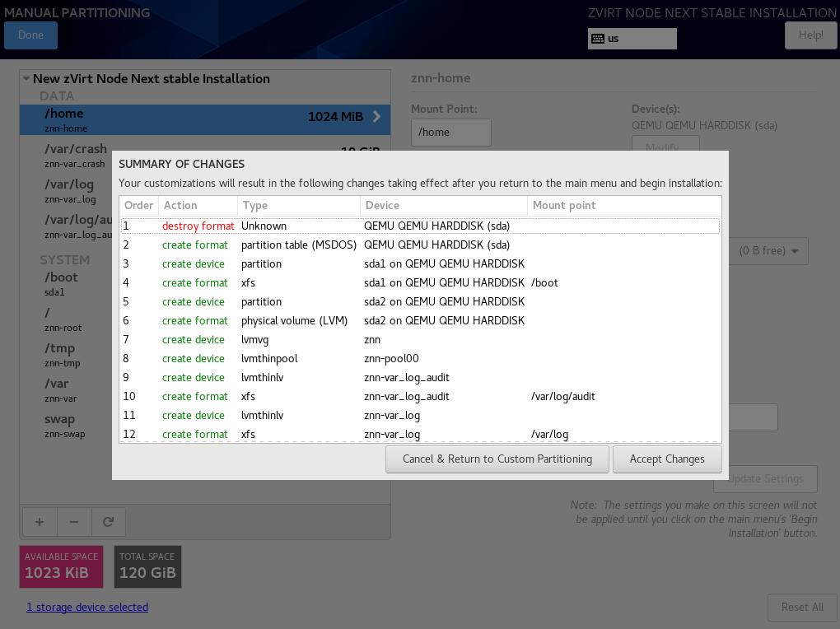Sort by the Type column header

299,206
